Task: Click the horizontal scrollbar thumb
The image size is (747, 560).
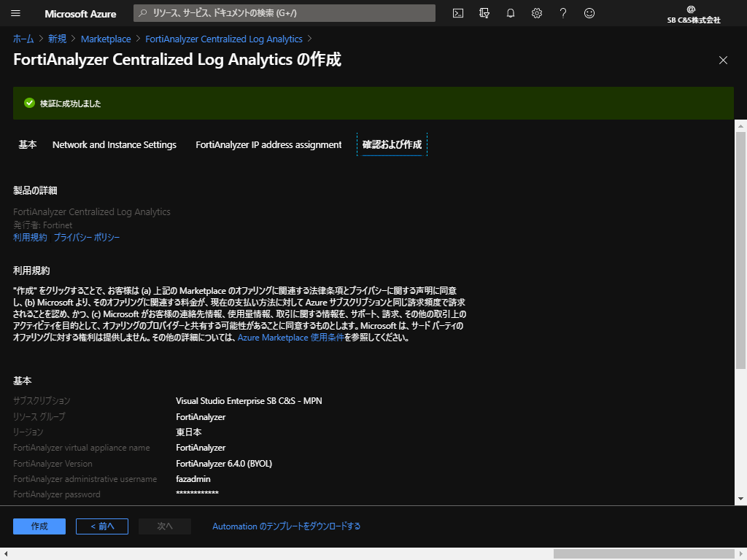Action: click(x=643, y=554)
